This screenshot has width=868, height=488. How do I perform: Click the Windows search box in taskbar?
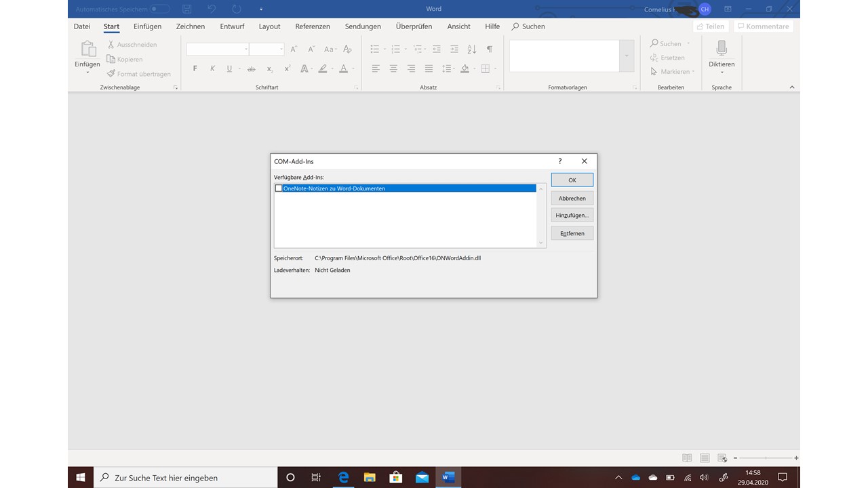click(x=186, y=477)
